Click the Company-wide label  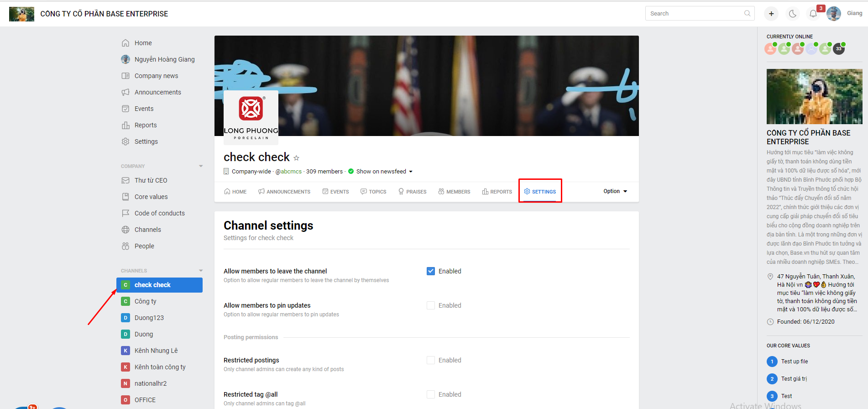point(251,172)
